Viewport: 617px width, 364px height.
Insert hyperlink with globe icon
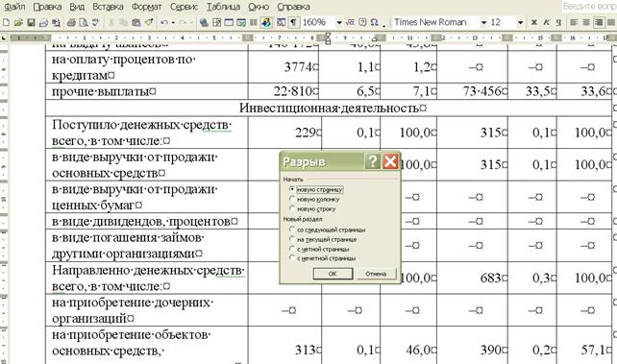[204, 23]
